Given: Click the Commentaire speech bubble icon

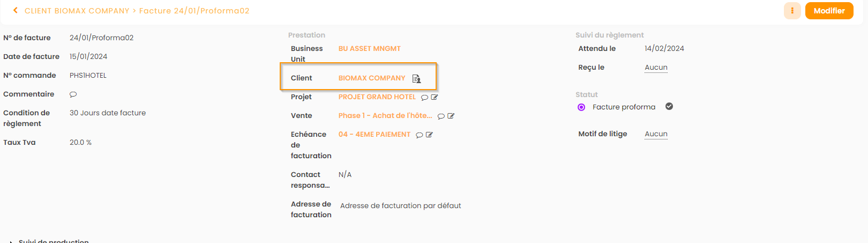Looking at the screenshot, I should (x=73, y=94).
